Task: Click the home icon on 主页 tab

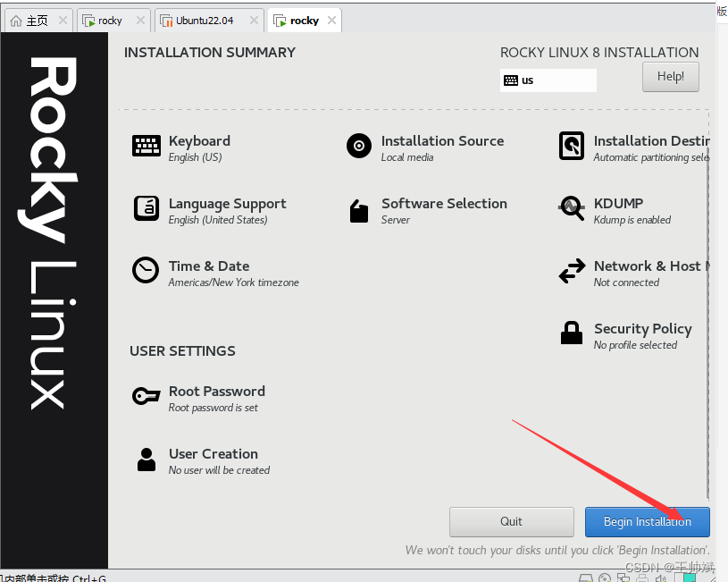Action: 16,21
